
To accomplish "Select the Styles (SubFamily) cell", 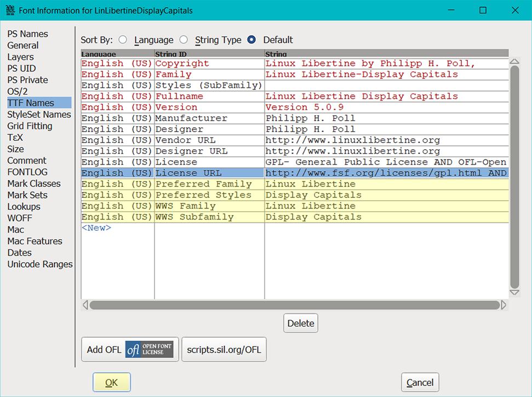I will (209, 85).
